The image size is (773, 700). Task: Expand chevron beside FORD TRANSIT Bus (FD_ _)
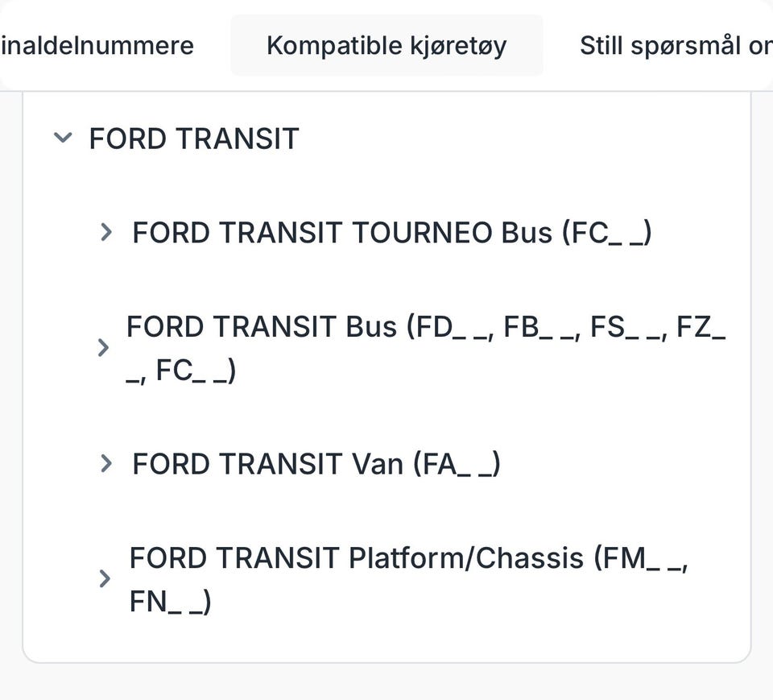coord(103,348)
